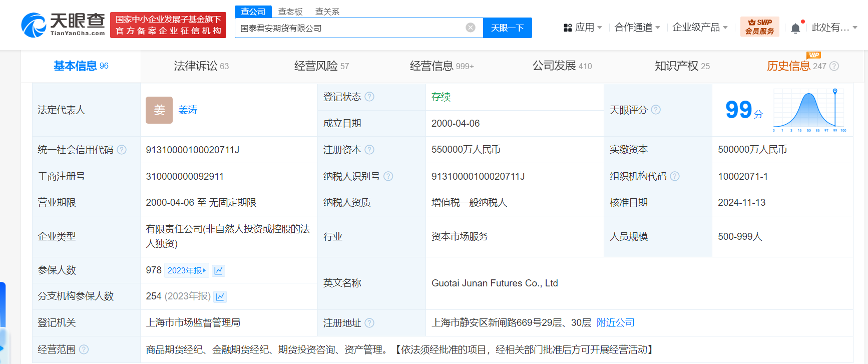
Task: Expand the 企业级产品 dropdown
Action: click(699, 28)
